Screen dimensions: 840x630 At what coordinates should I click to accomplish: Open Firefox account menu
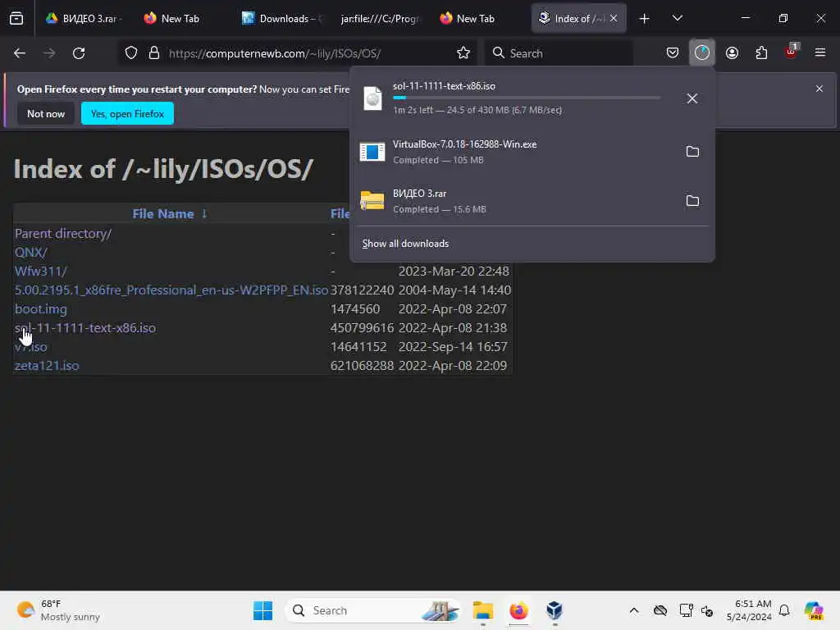point(732,53)
